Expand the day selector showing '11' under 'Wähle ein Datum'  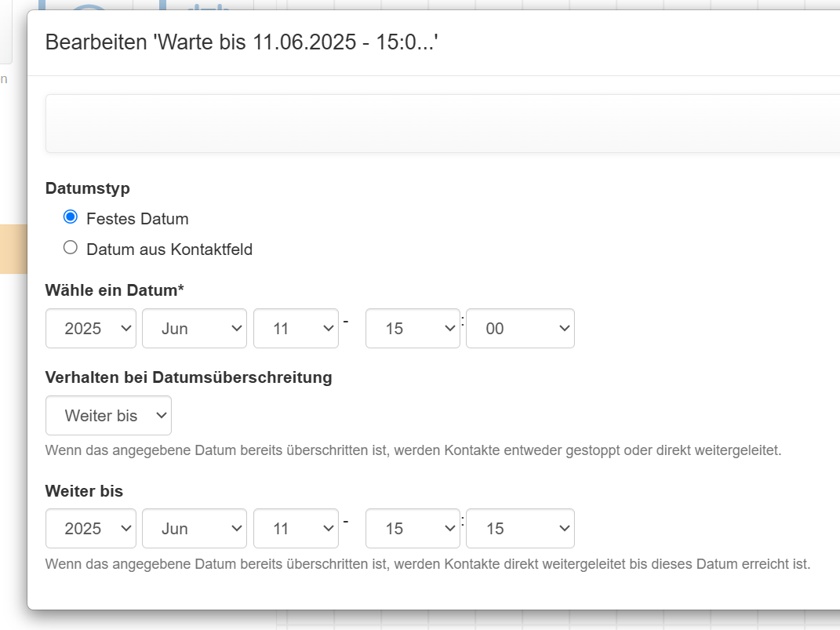[x=296, y=328]
